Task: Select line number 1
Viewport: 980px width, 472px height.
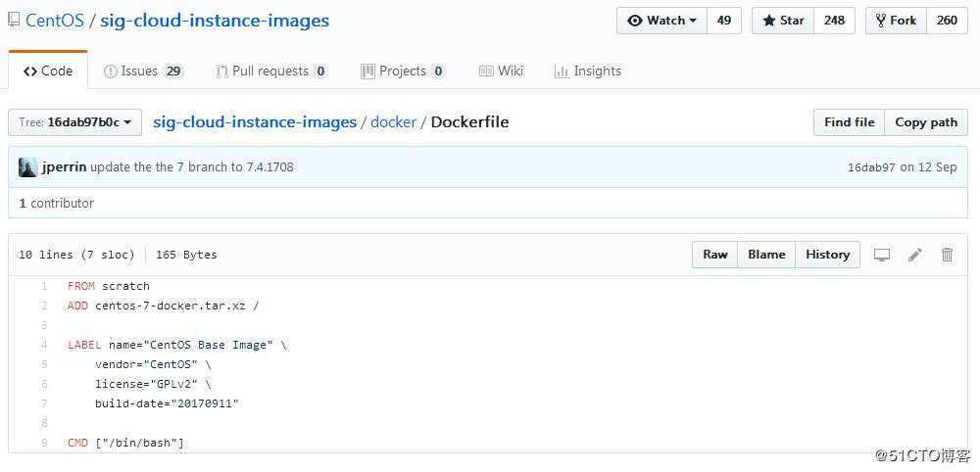Action: point(44,286)
